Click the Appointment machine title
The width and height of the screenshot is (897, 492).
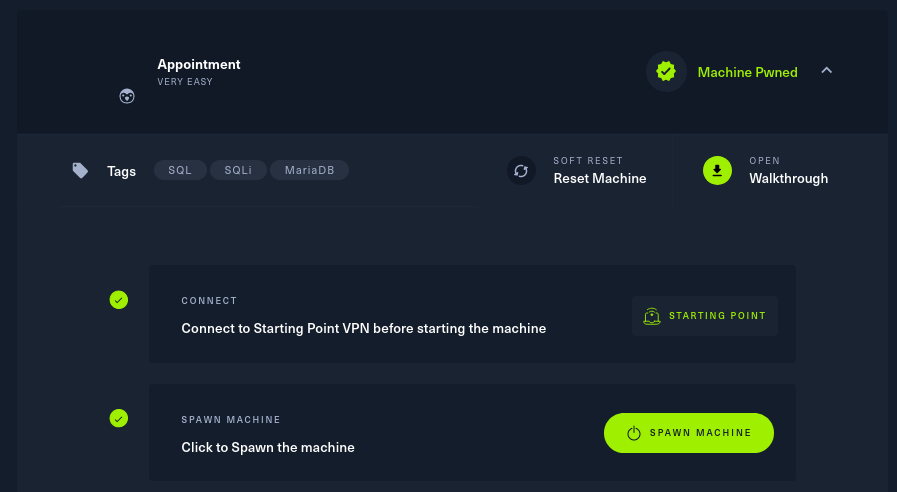(199, 65)
